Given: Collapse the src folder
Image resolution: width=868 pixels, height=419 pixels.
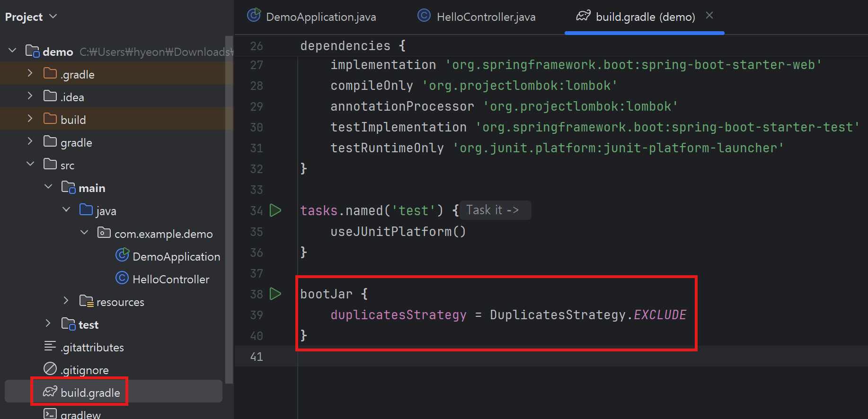Looking at the screenshot, I should (x=30, y=164).
